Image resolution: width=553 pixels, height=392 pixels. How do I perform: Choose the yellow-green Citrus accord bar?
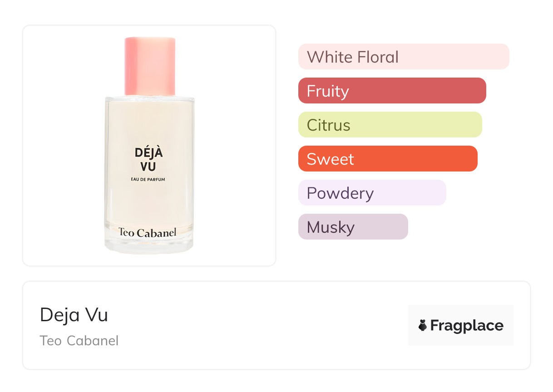tap(390, 125)
